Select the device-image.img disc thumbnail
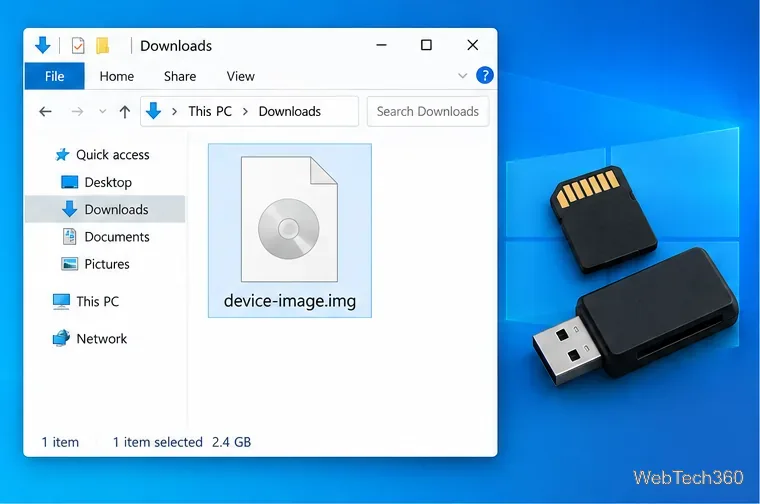The width and height of the screenshot is (760, 504). pos(289,219)
